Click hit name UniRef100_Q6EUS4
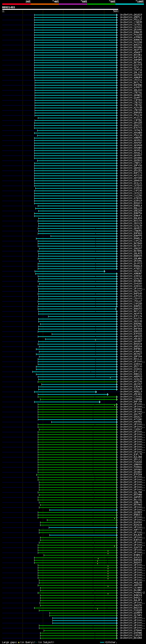Viewport: 146px width, 644px height. click(131, 347)
